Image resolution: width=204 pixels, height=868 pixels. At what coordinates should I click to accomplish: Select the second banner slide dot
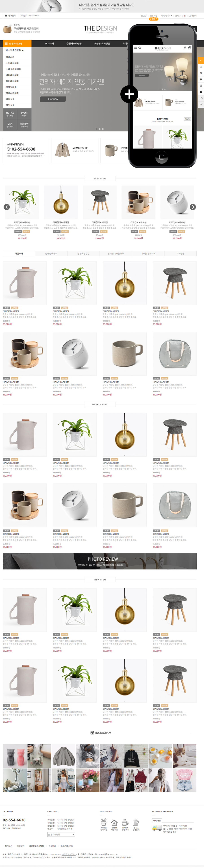pyautogui.click(x=100, y=129)
